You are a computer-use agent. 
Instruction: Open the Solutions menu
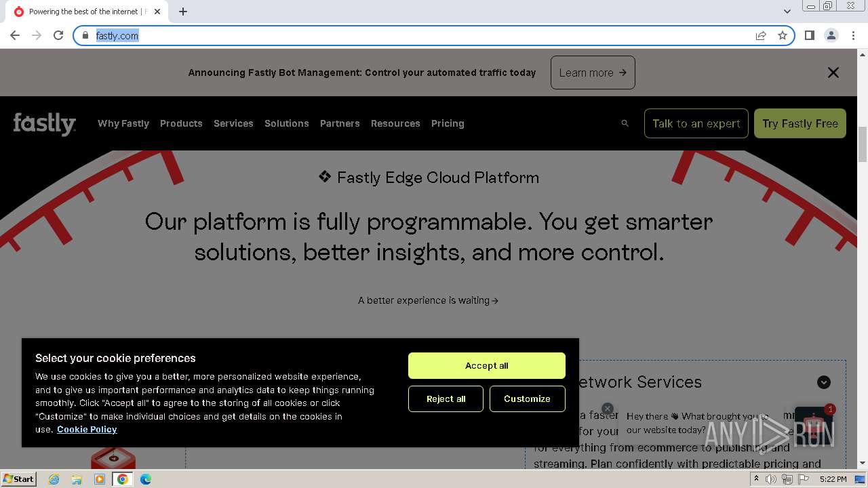coord(287,123)
